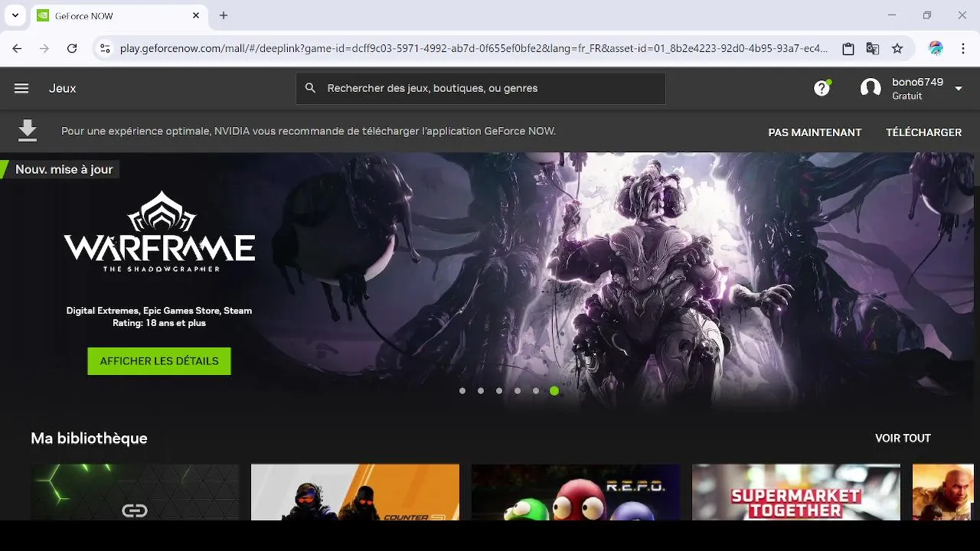Click VOIR TOUT link

903,439
